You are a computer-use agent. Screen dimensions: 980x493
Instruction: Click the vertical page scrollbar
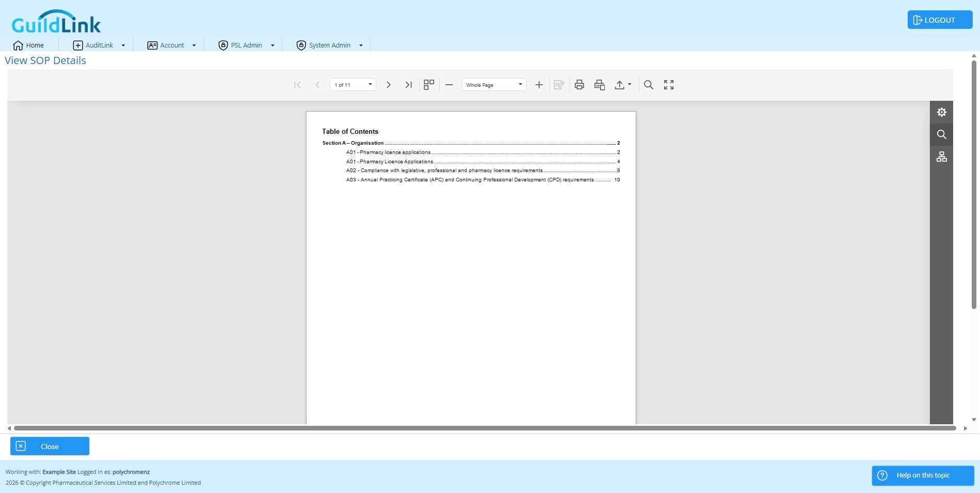pyautogui.click(x=974, y=184)
